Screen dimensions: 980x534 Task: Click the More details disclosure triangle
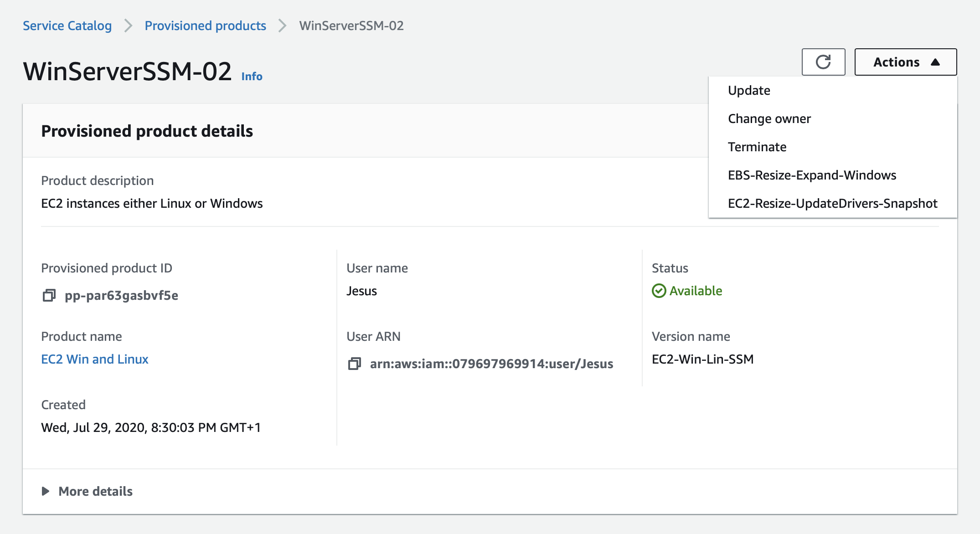[x=45, y=491]
